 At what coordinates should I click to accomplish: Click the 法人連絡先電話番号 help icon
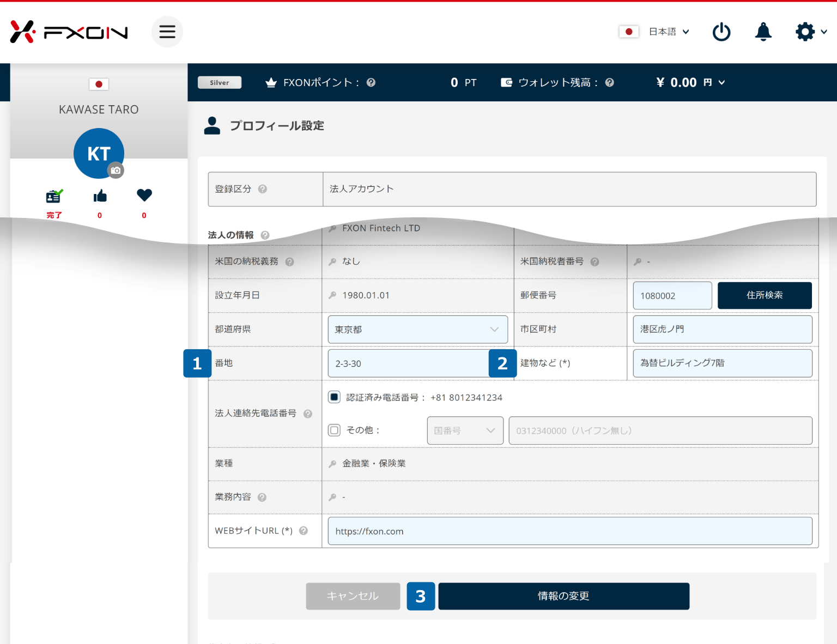[x=308, y=414]
